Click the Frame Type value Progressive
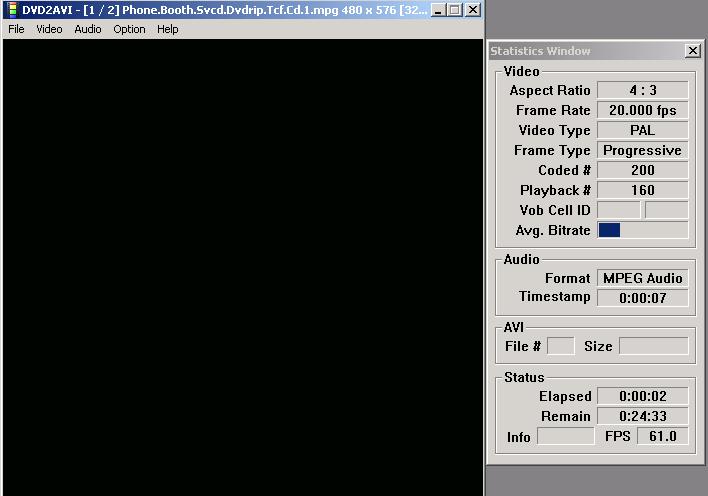708x496 pixels. [643, 150]
